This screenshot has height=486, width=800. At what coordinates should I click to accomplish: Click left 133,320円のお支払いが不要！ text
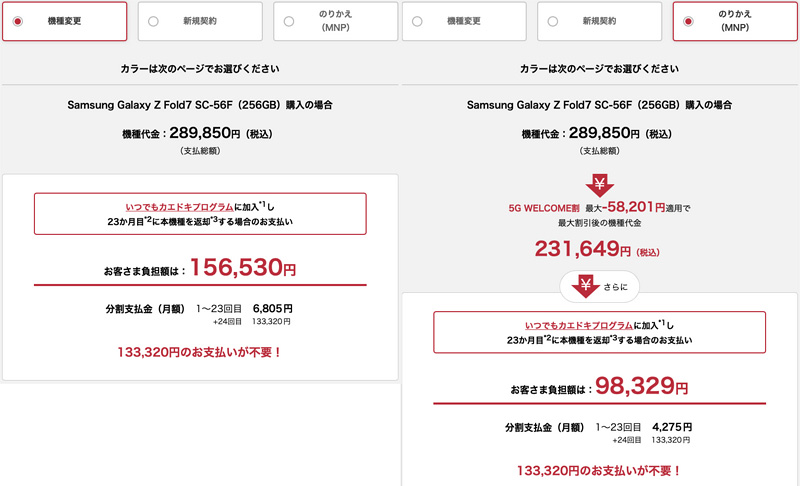(x=199, y=352)
